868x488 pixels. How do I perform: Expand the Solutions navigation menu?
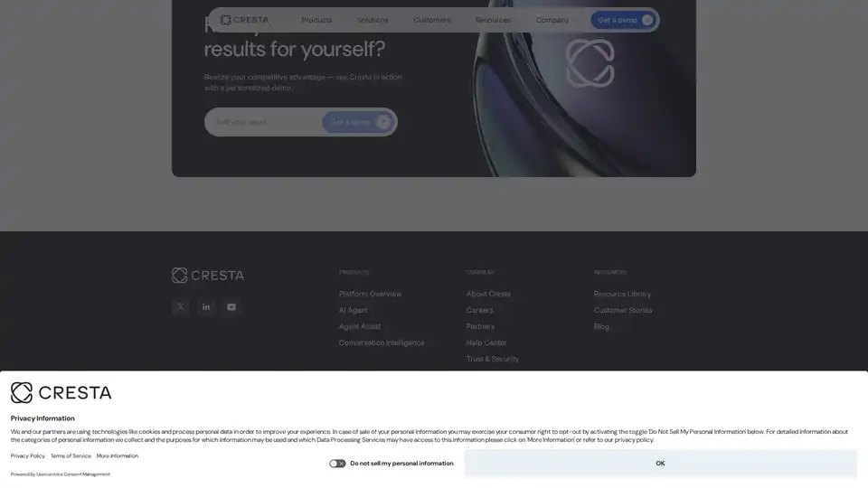[373, 20]
